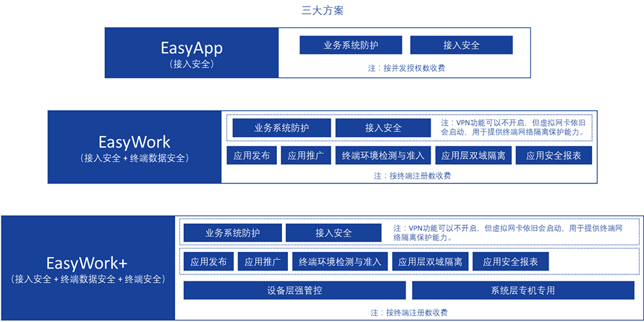Click 按终端注册数收费 note under EasyWork
The image size is (644, 322).
412,176
